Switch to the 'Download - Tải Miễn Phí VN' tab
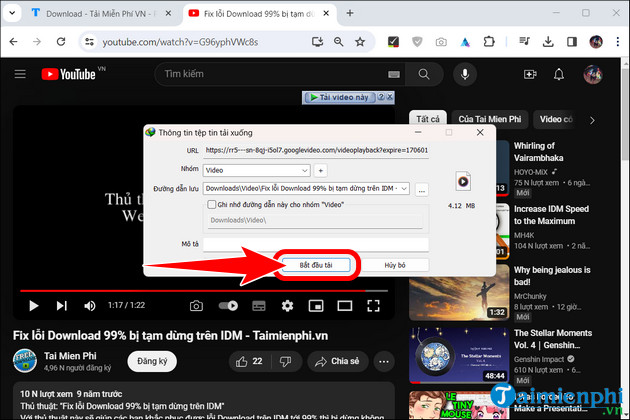The width and height of the screenshot is (630, 420). click(102, 14)
